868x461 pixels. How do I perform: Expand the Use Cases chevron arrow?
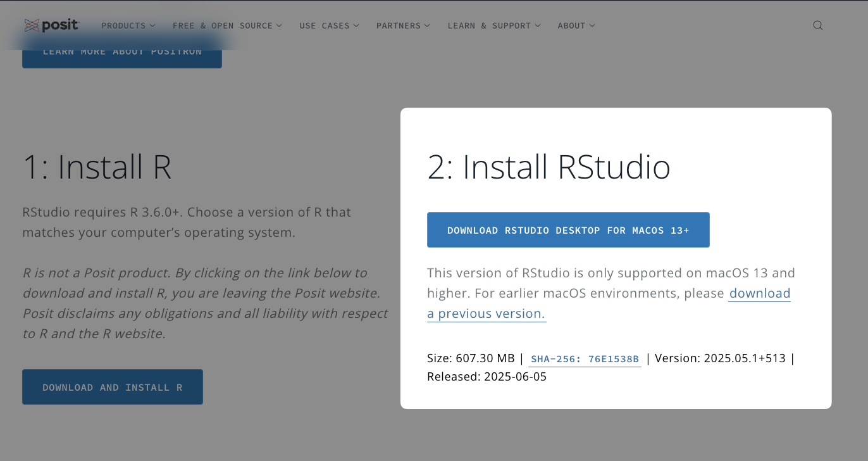click(x=356, y=26)
